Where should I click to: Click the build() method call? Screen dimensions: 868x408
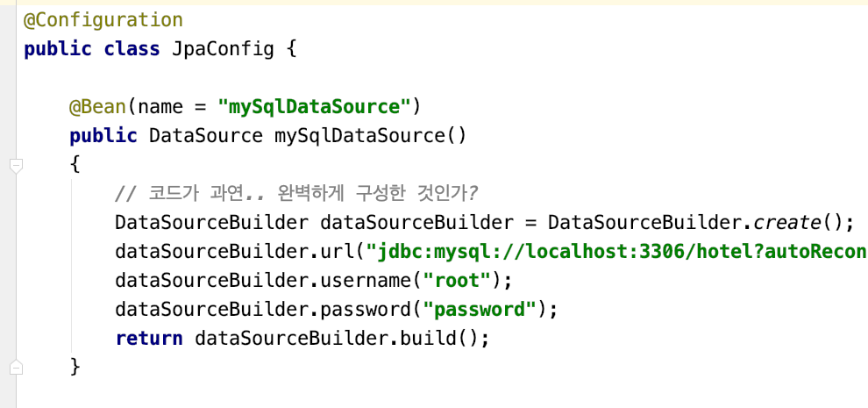tap(439, 338)
